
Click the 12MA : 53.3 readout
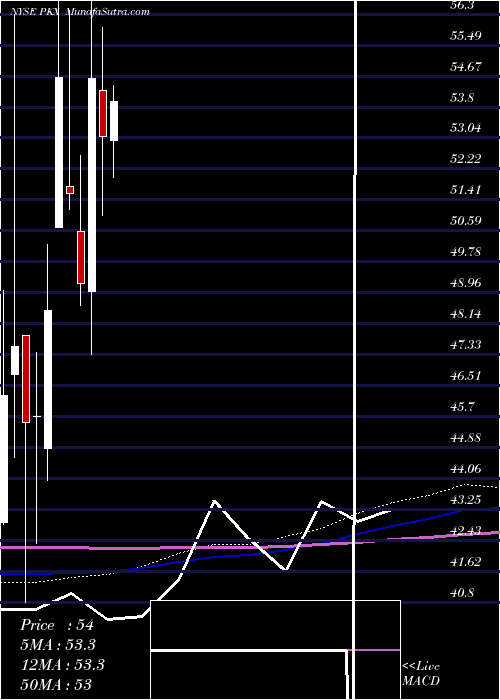pos(62,665)
